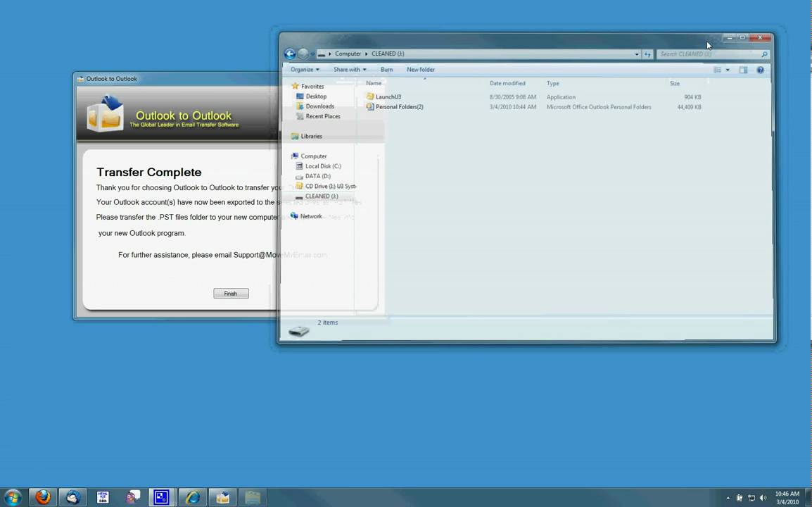
Task: Toggle the preview pane icon
Action: click(744, 70)
